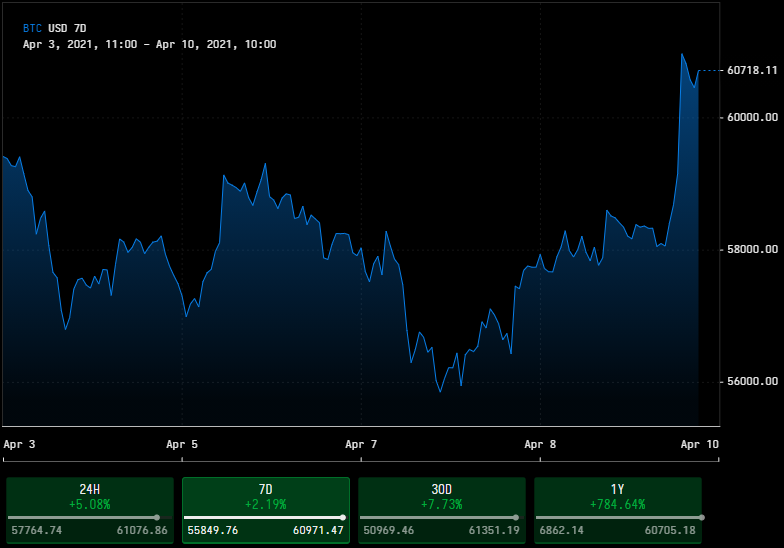The width and height of the screenshot is (784, 548).
Task: Show the 1Y time range tab
Action: pyautogui.click(x=618, y=496)
